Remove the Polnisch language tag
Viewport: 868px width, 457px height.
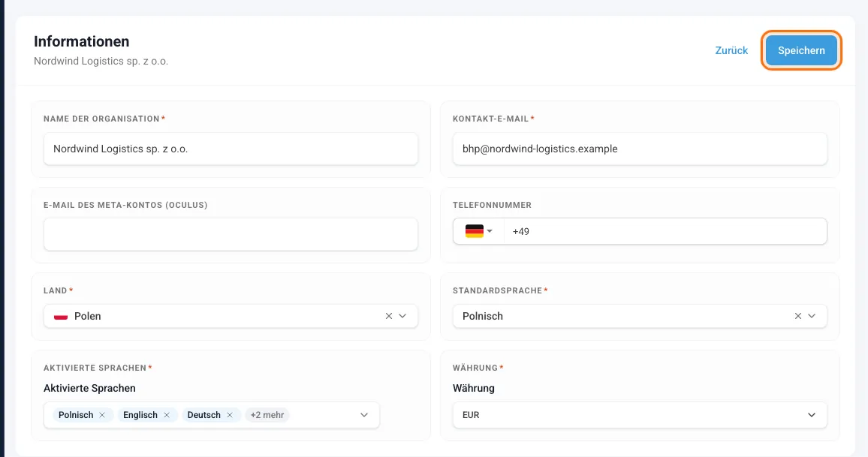pyautogui.click(x=102, y=415)
